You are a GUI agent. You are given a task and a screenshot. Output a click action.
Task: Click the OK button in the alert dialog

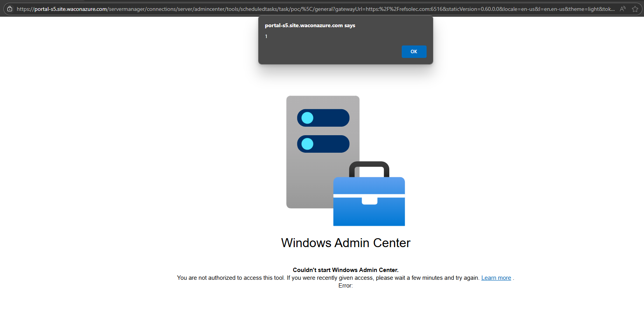coord(414,52)
